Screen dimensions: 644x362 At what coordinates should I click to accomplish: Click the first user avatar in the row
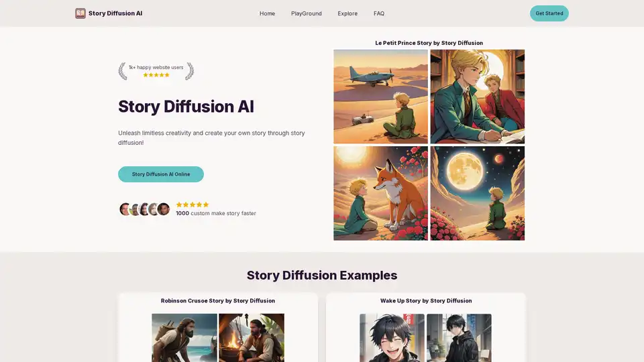click(x=125, y=209)
